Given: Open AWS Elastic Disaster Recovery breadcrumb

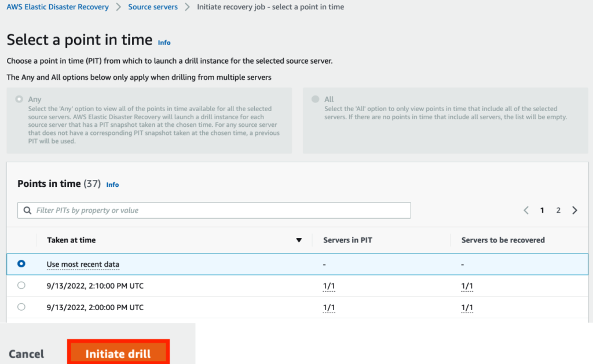Looking at the screenshot, I should (57, 7).
